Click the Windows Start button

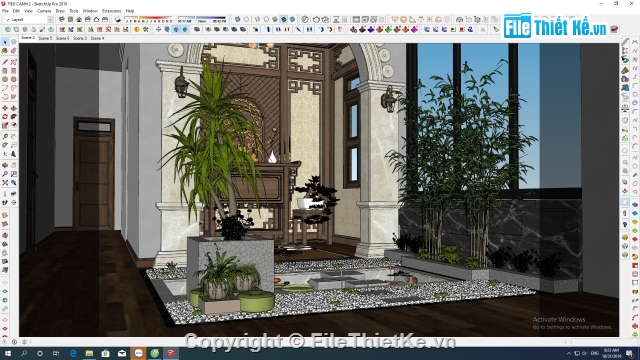[x=8, y=353]
